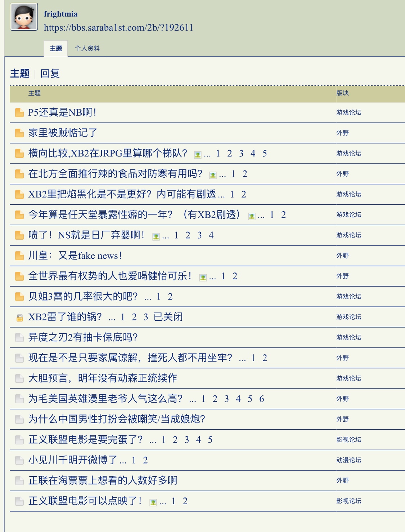
Task: Click folder icon beside XB2里把焰黑化 thread
Action: [x=19, y=195]
